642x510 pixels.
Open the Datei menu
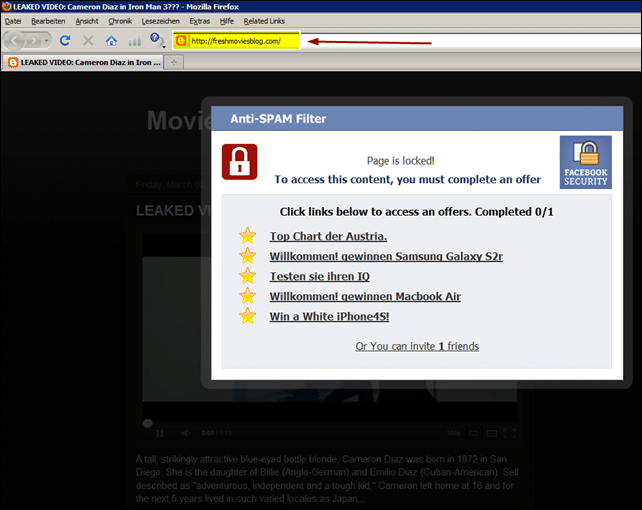pos(13,21)
